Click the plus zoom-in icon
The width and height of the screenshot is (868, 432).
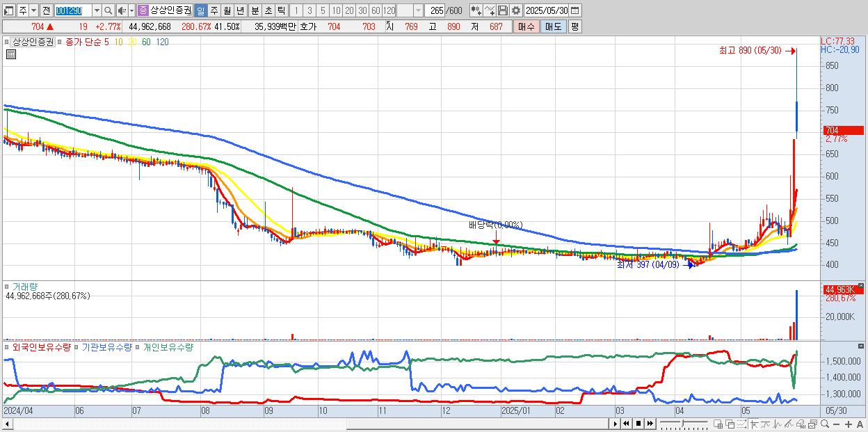pos(849,424)
